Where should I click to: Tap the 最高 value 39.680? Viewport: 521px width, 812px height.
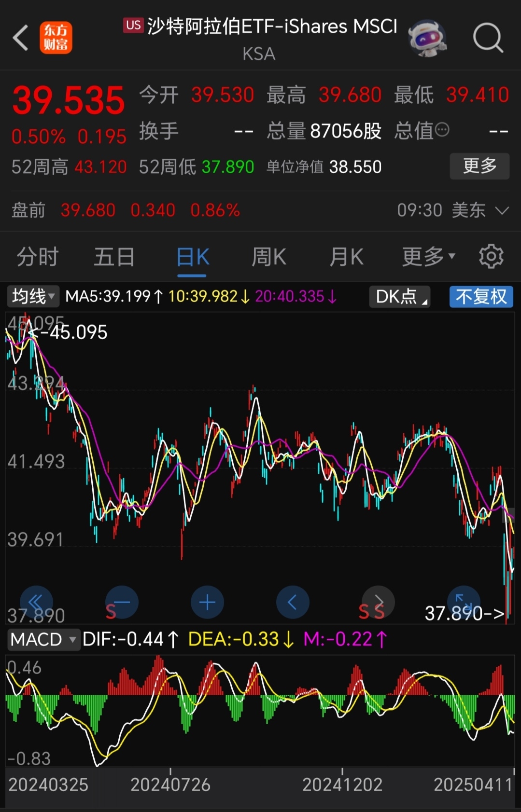tap(350, 95)
